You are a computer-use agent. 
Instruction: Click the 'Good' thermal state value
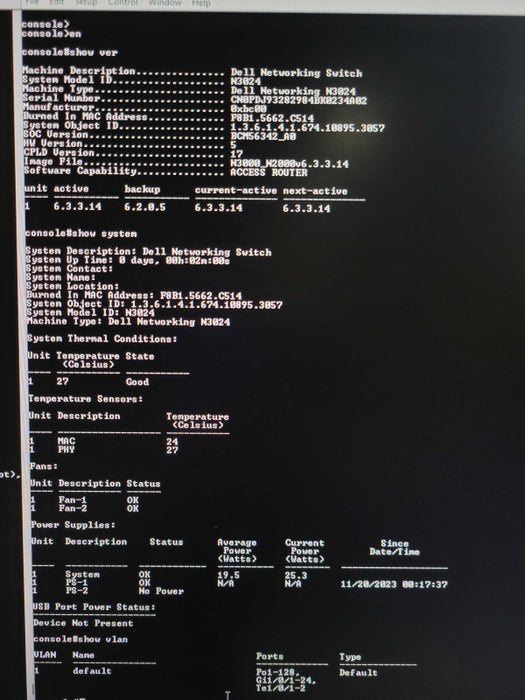(137, 382)
